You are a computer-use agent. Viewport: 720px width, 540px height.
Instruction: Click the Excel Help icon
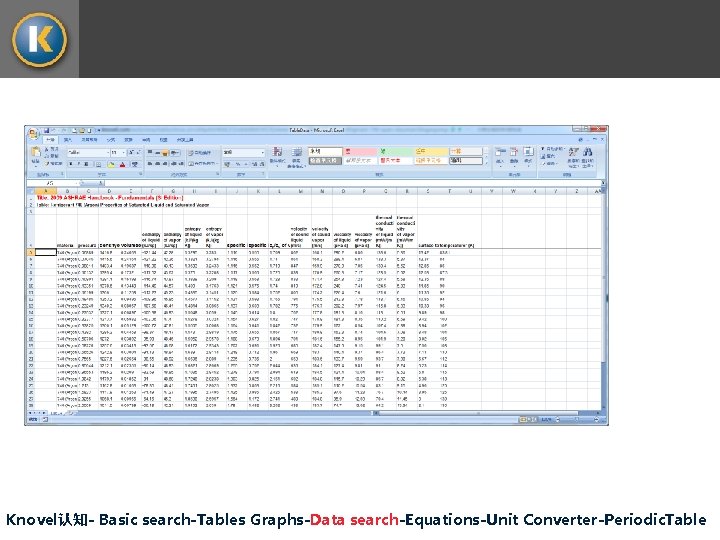pos(580,140)
